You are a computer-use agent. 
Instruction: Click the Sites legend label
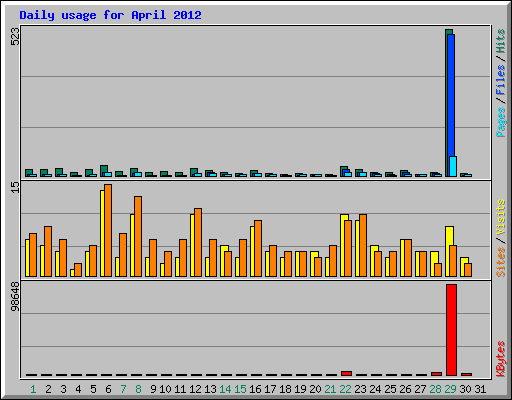point(501,262)
